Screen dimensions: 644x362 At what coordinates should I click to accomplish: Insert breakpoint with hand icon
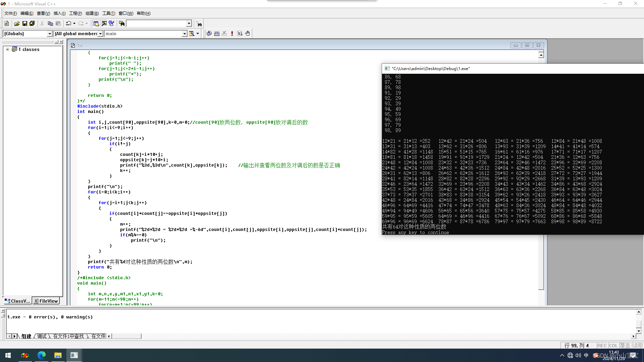pyautogui.click(x=248, y=34)
